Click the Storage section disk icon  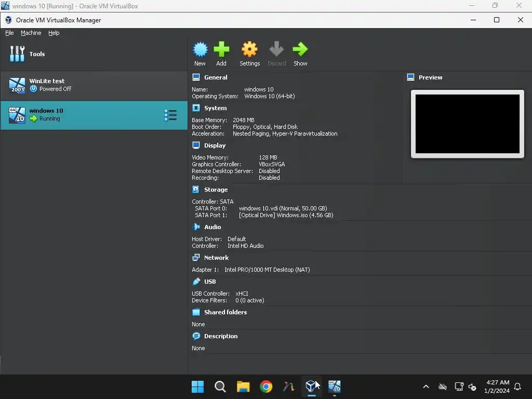(x=196, y=189)
